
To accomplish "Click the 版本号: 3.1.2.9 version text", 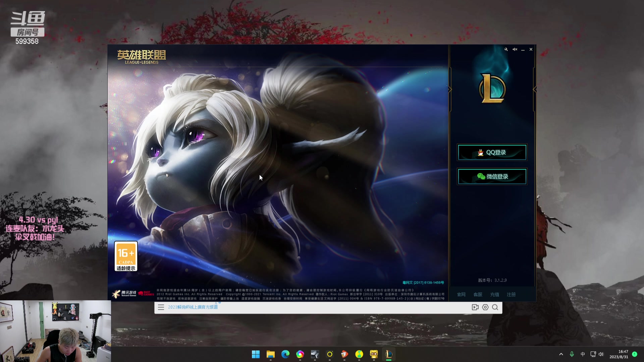I will (492, 280).
